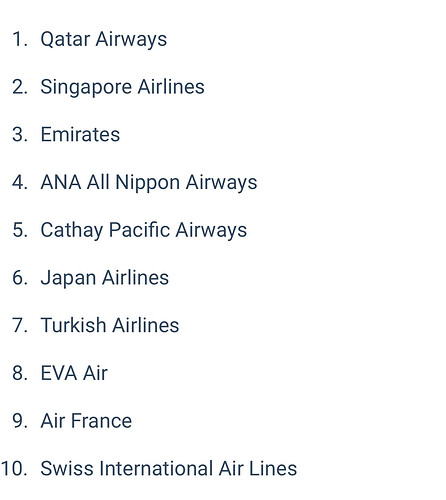Click the number 9. list marker
The width and height of the screenshot is (446, 500).
pos(20,421)
